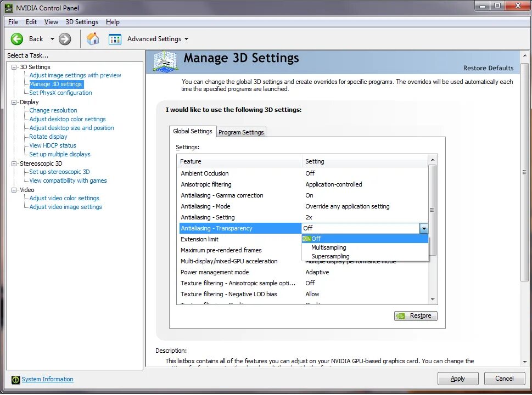This screenshot has height=395, width=532.
Task: Switch to the Global Settings tab
Action: 192,131
